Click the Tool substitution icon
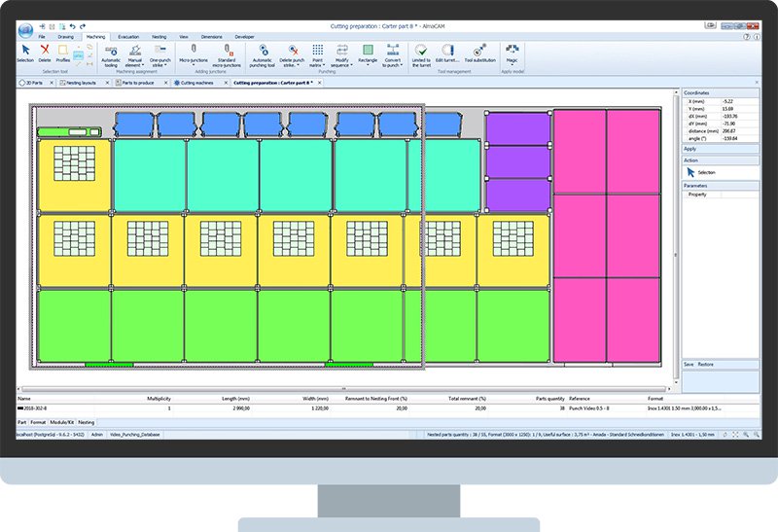Viewport: 778px width, 532px height. pyautogui.click(x=479, y=51)
